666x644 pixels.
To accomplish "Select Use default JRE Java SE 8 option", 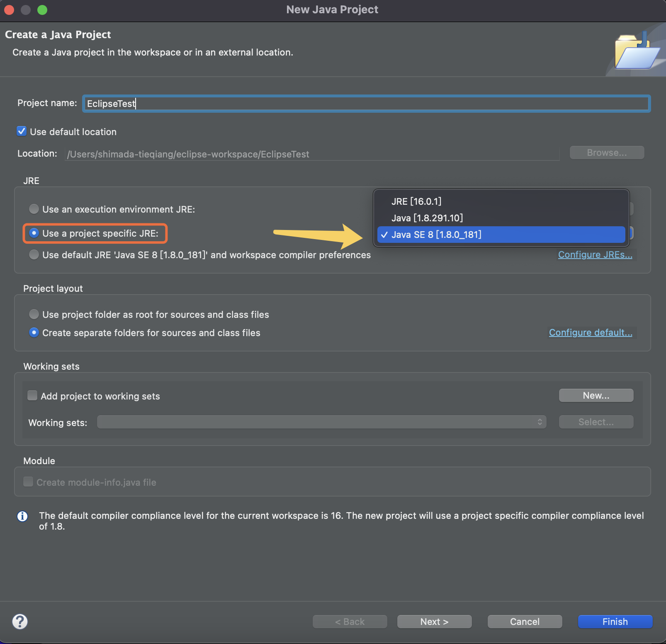I will (34, 254).
